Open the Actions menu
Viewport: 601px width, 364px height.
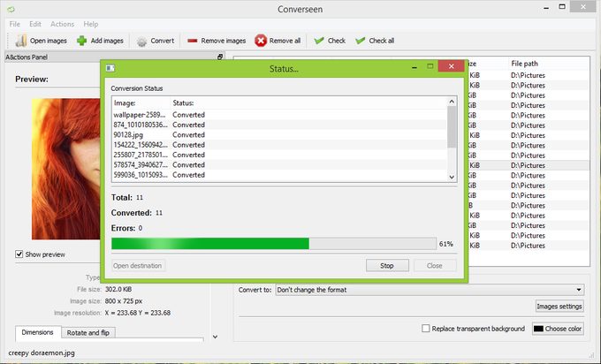[x=62, y=24]
